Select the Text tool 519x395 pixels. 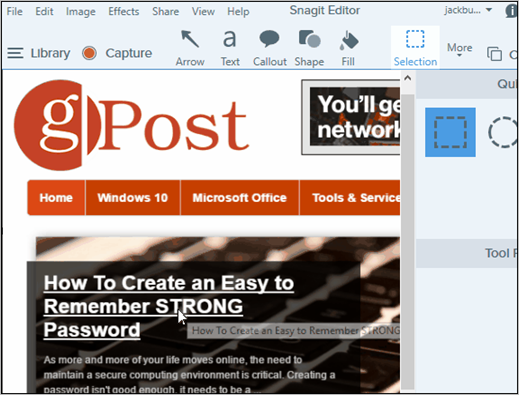pyautogui.click(x=230, y=48)
